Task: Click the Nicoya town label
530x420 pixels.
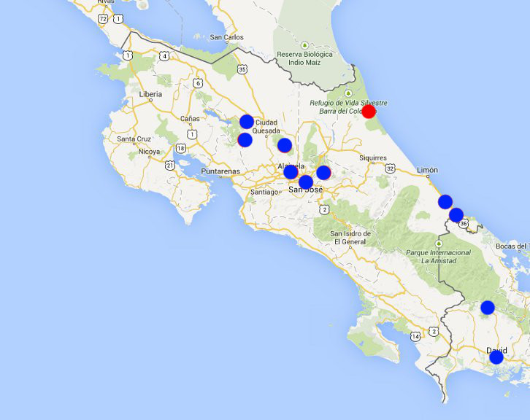Action: [149, 152]
